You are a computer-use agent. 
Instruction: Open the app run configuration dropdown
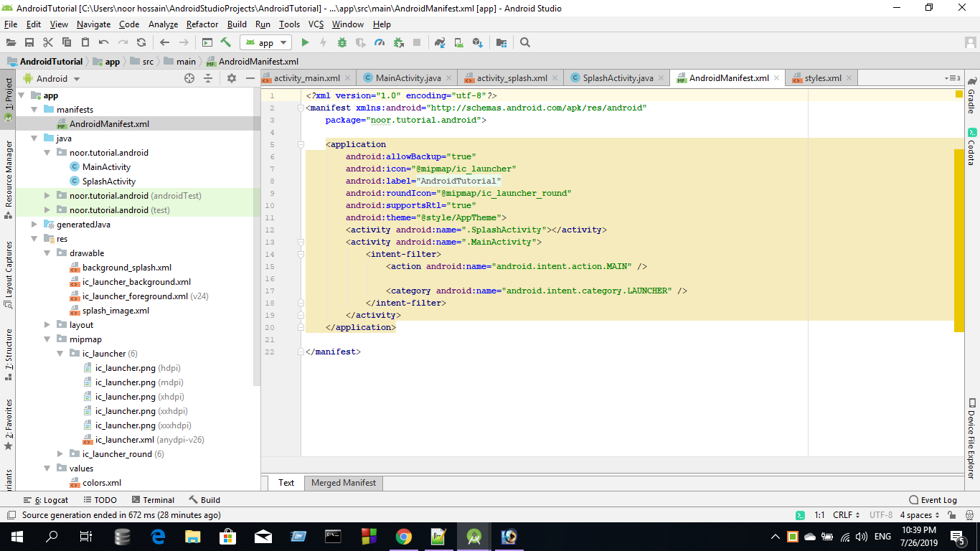pos(265,42)
